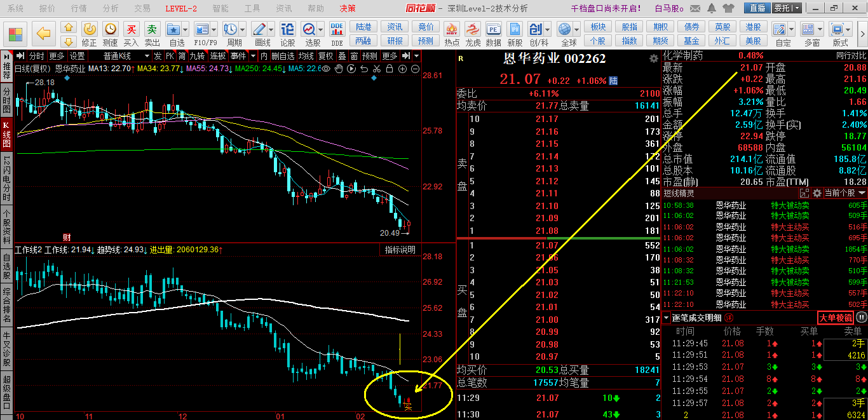This screenshot has height=420, width=868.
Task: Toggle 简 simple mode in chart bar
Action: (182, 56)
